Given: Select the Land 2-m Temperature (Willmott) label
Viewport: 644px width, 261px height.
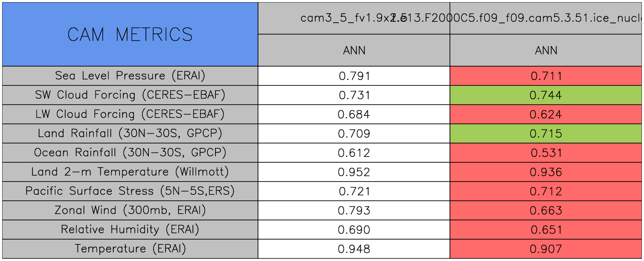Looking at the screenshot, I should (x=130, y=172).
